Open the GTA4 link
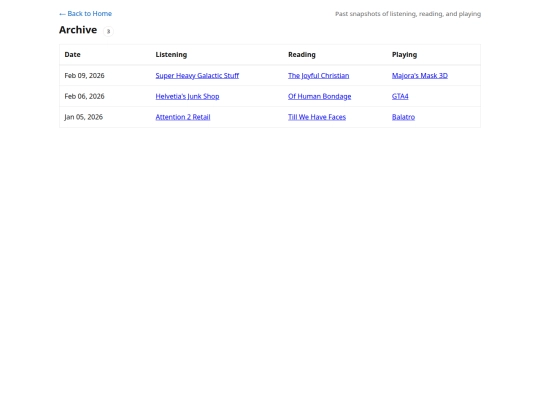The height and width of the screenshot is (405, 540). pyautogui.click(x=400, y=96)
